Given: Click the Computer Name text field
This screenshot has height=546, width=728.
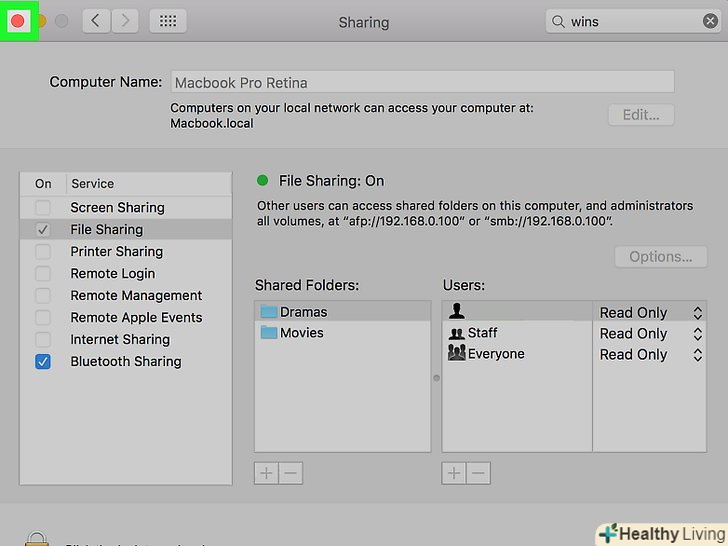Looking at the screenshot, I should [x=422, y=83].
